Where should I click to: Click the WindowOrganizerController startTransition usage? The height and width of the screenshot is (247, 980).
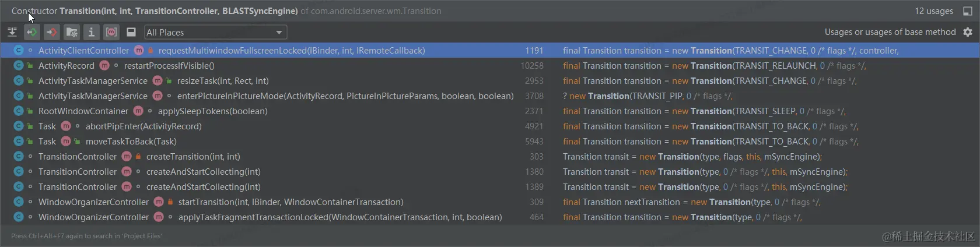click(x=290, y=202)
